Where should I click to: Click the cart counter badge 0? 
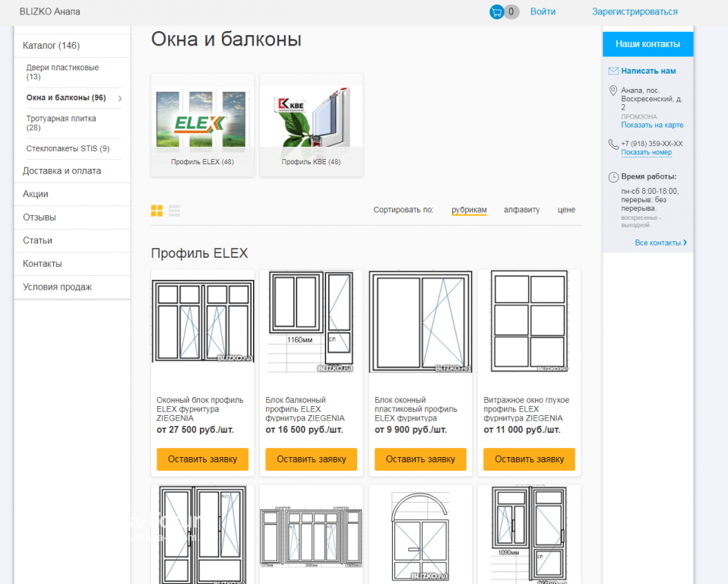(511, 11)
